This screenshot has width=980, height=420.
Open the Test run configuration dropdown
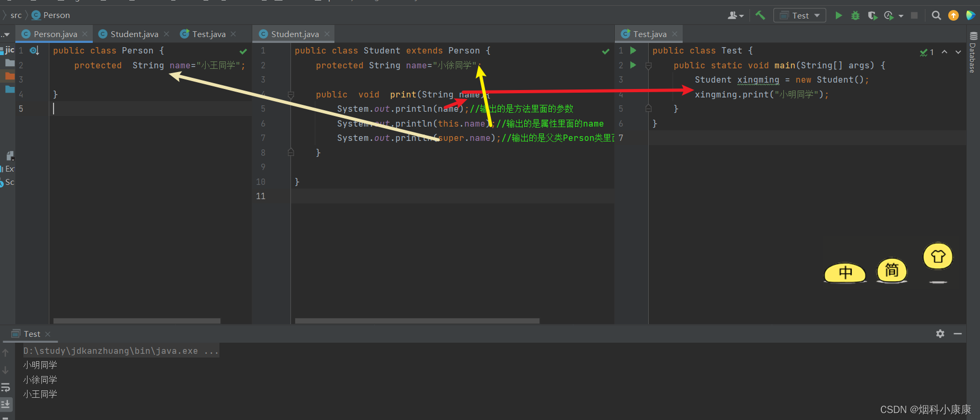pyautogui.click(x=800, y=15)
